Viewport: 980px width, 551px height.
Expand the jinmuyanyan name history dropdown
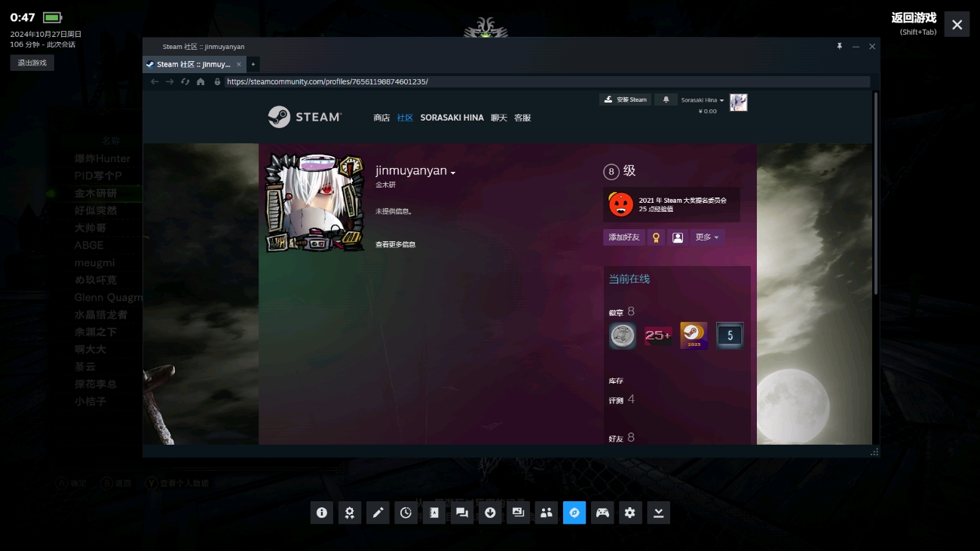tap(453, 173)
